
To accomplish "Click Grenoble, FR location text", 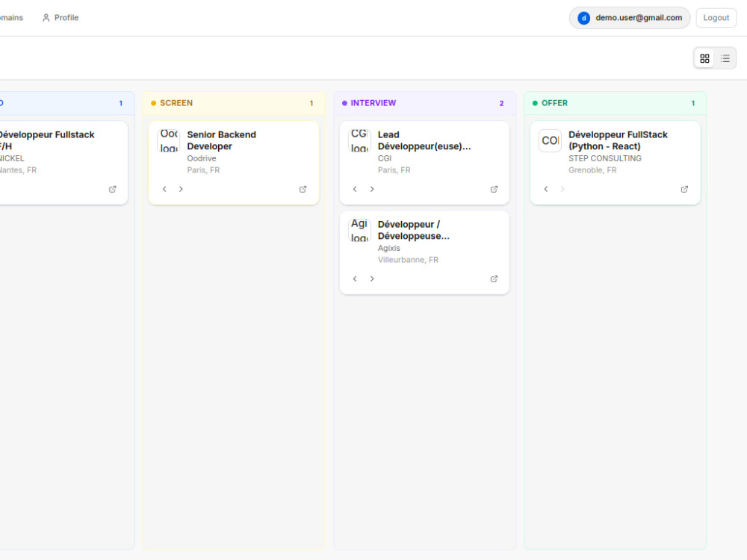I will coord(592,170).
